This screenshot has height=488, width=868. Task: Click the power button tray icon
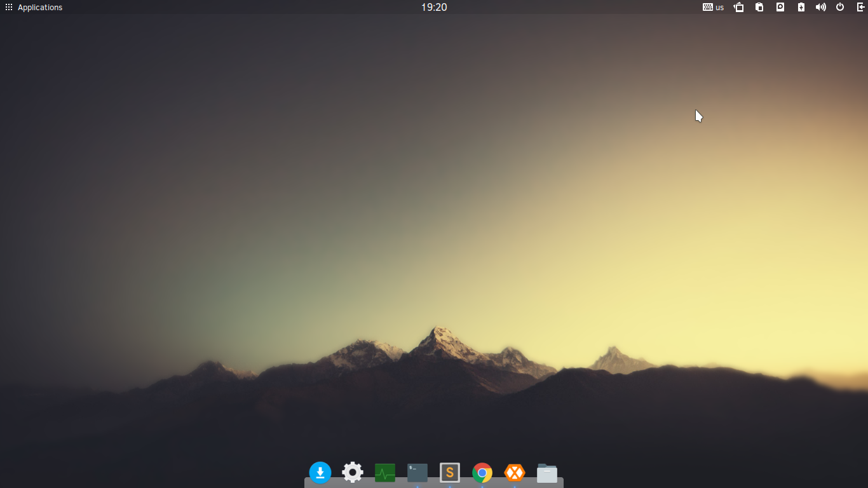[x=840, y=8]
